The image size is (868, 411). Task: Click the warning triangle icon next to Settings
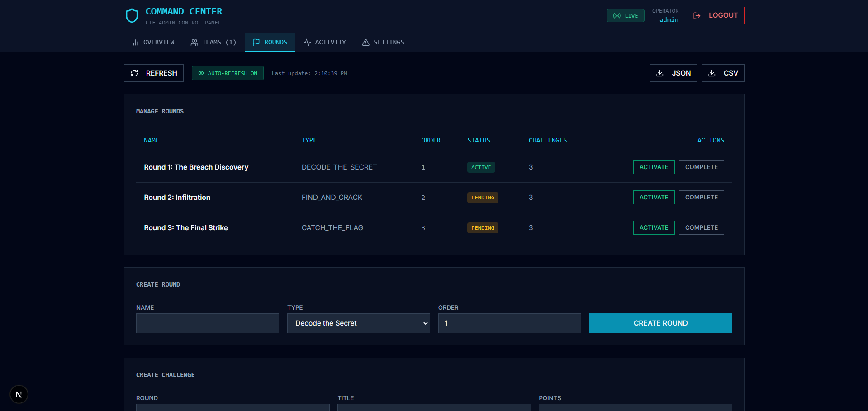tap(365, 42)
